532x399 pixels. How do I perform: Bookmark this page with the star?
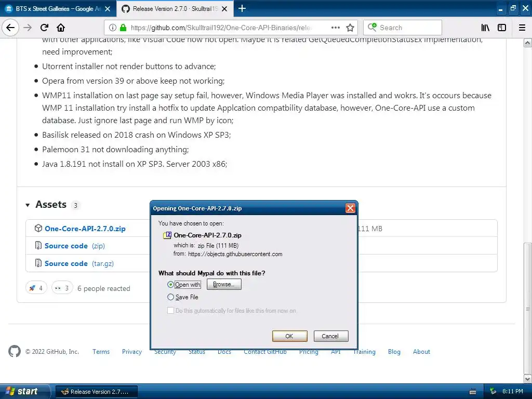[x=350, y=28]
